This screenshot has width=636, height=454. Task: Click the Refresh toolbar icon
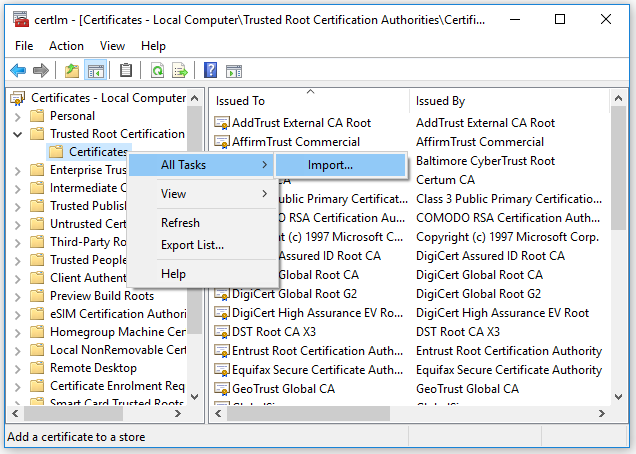coord(157,70)
